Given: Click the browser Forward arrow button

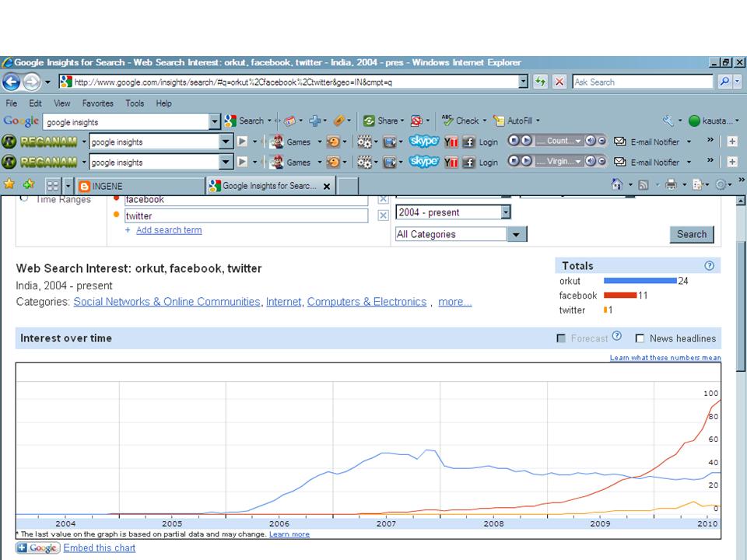Looking at the screenshot, I should pyautogui.click(x=31, y=82).
